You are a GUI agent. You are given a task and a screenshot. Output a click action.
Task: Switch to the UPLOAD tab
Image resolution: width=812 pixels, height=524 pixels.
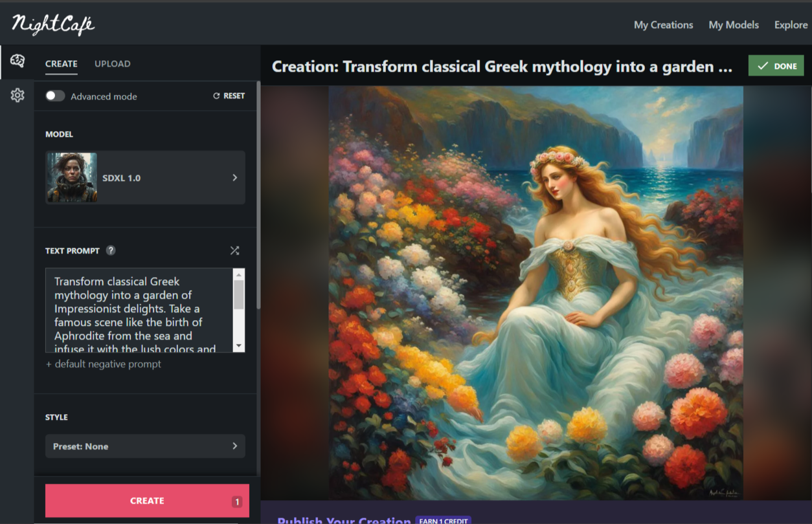pos(113,63)
